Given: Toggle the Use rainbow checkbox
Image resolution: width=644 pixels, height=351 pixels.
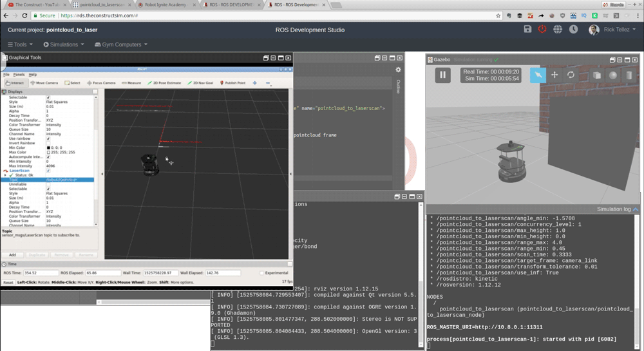Looking at the screenshot, I should [48, 138].
